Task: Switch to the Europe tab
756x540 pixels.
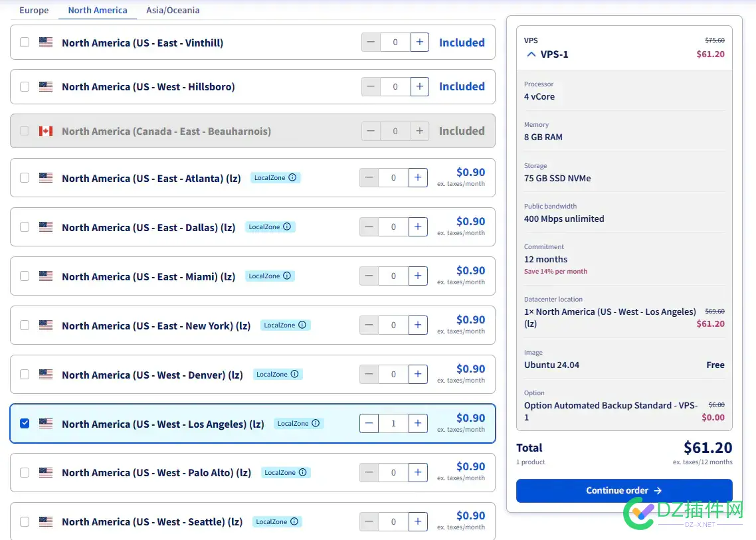Action: click(x=34, y=10)
